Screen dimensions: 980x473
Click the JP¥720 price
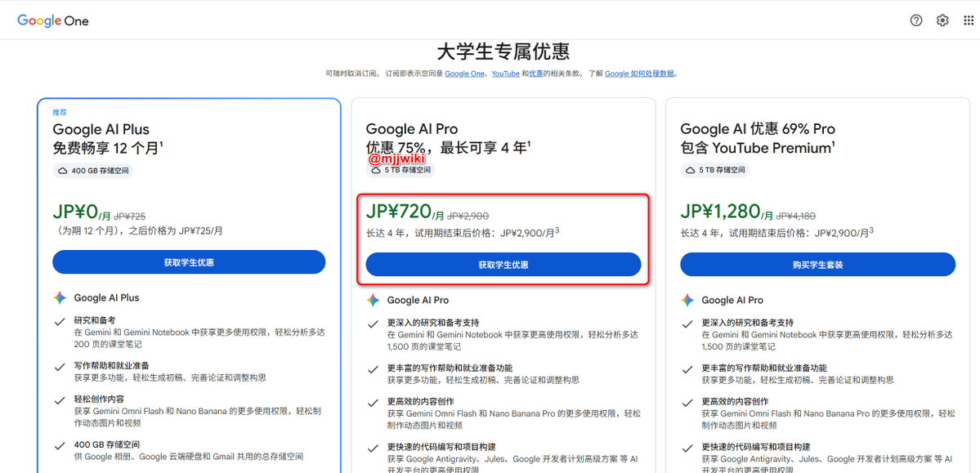point(398,212)
